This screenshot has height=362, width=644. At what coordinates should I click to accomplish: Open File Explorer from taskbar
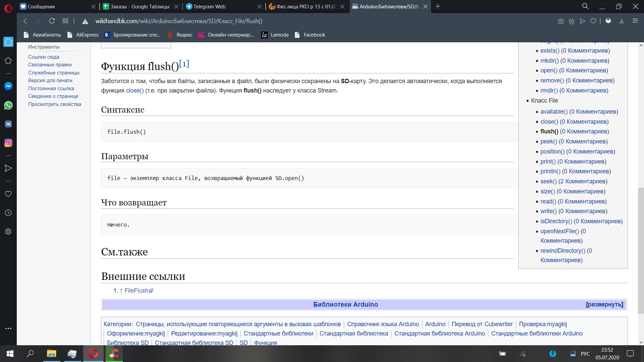click(51, 354)
